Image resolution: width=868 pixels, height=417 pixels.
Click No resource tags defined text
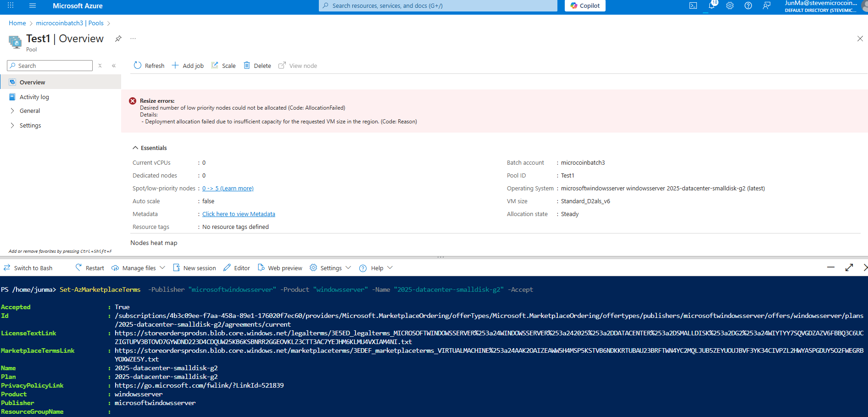coord(235,227)
